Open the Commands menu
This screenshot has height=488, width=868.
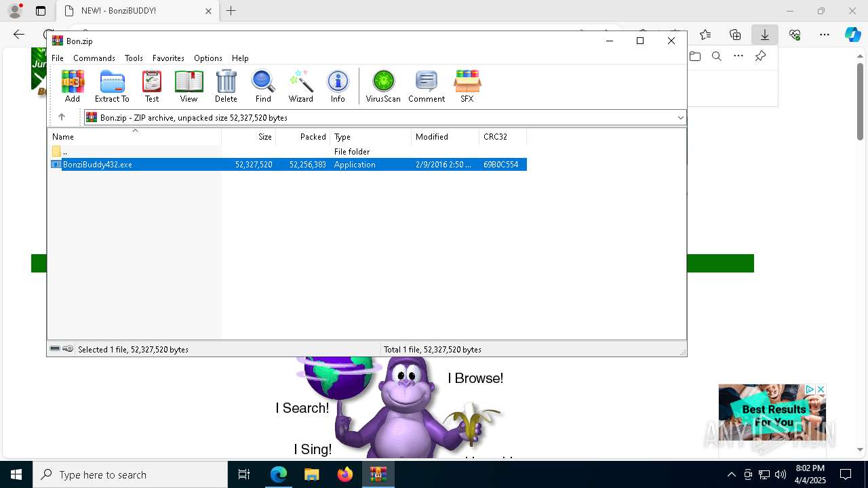point(94,58)
